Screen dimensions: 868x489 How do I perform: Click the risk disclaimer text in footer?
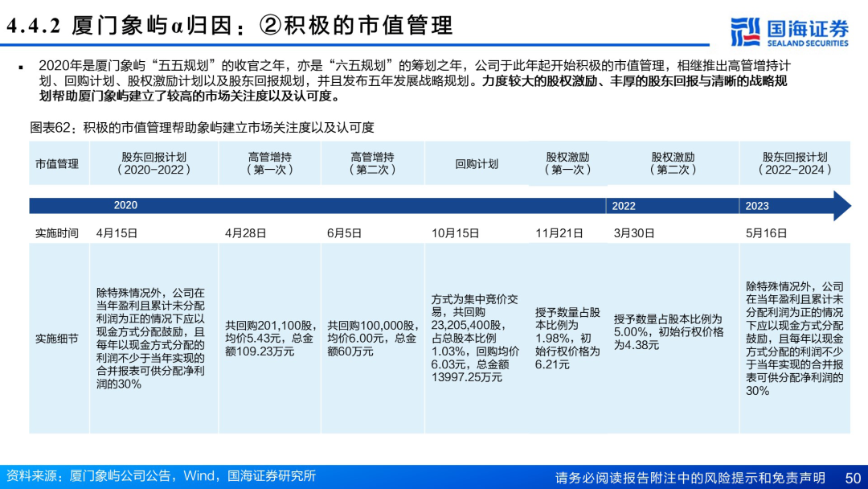(690, 477)
